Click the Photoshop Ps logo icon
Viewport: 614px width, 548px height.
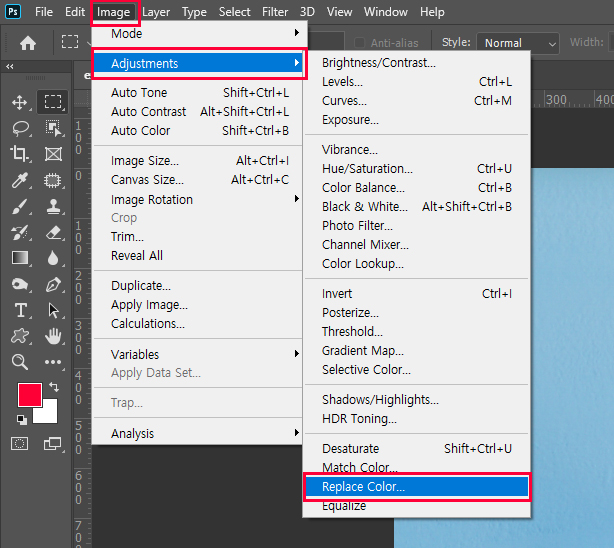pos(13,12)
